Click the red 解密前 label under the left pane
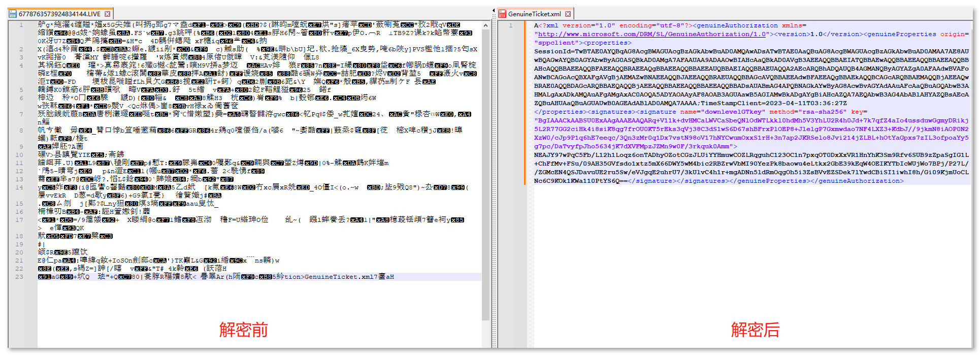Image resolution: width=980 pixels, height=355 pixels. pyautogui.click(x=243, y=330)
